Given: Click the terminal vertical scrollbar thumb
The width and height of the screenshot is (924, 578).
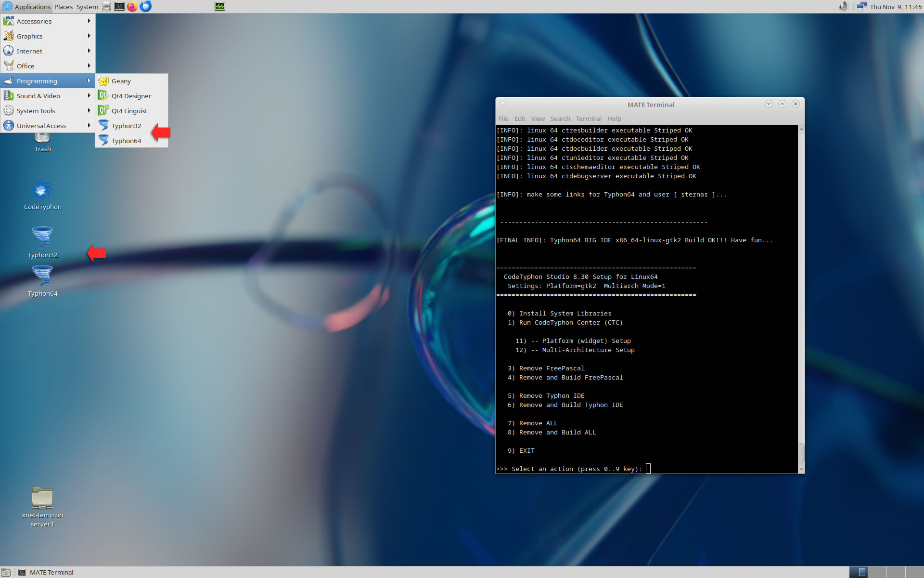Looking at the screenshot, I should 801,454.
